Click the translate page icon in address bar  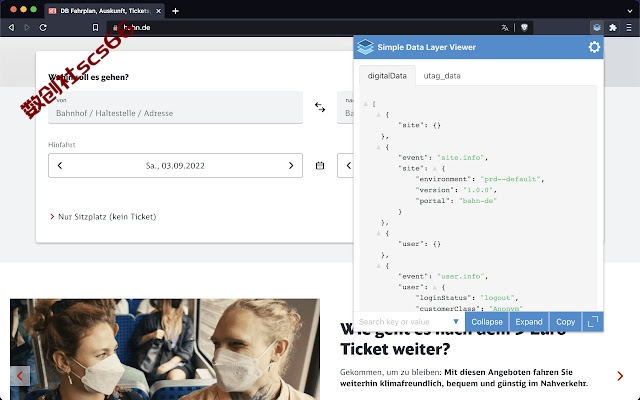[x=505, y=27]
